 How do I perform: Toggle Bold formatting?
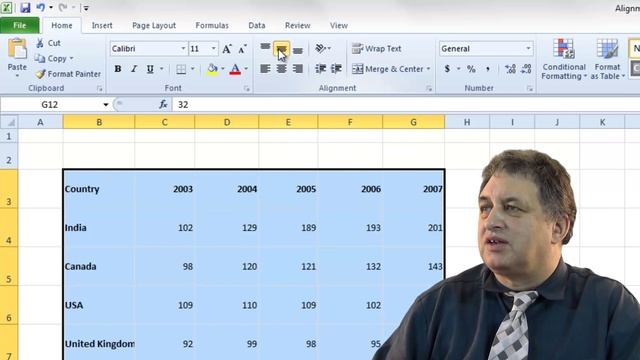118,69
